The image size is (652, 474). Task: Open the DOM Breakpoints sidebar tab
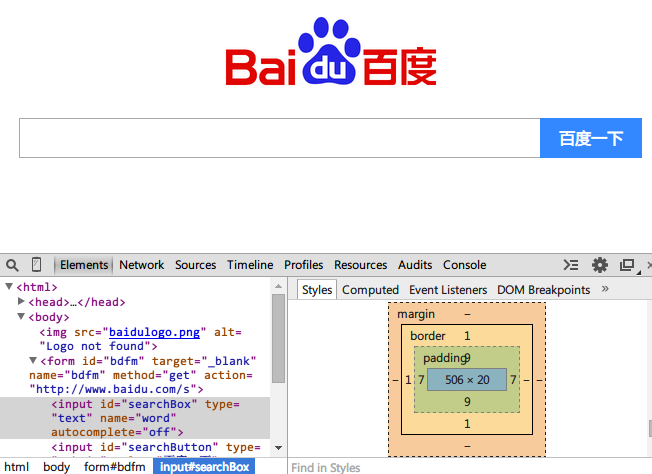coord(543,290)
